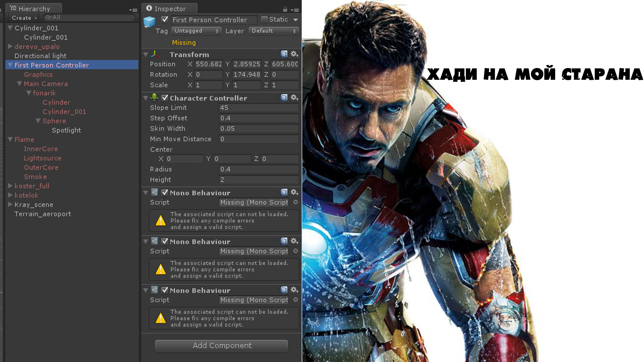Open last Mono Behaviour gear settings menu

(x=294, y=290)
